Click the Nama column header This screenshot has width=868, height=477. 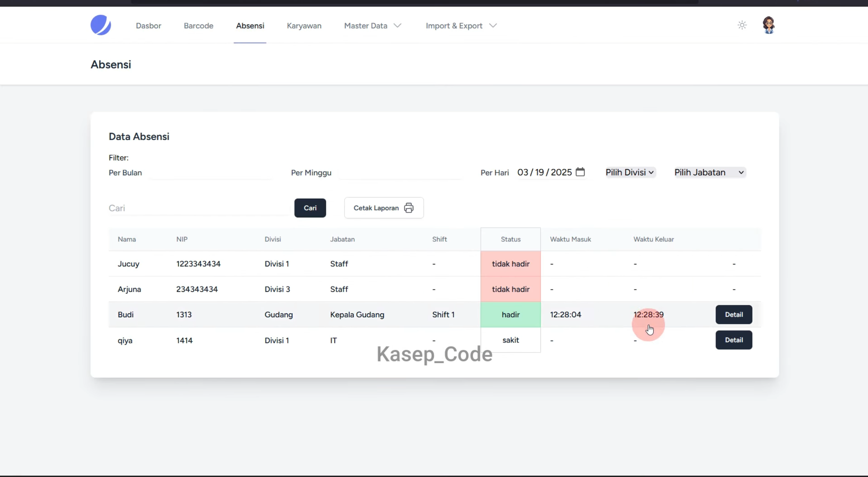pos(127,239)
